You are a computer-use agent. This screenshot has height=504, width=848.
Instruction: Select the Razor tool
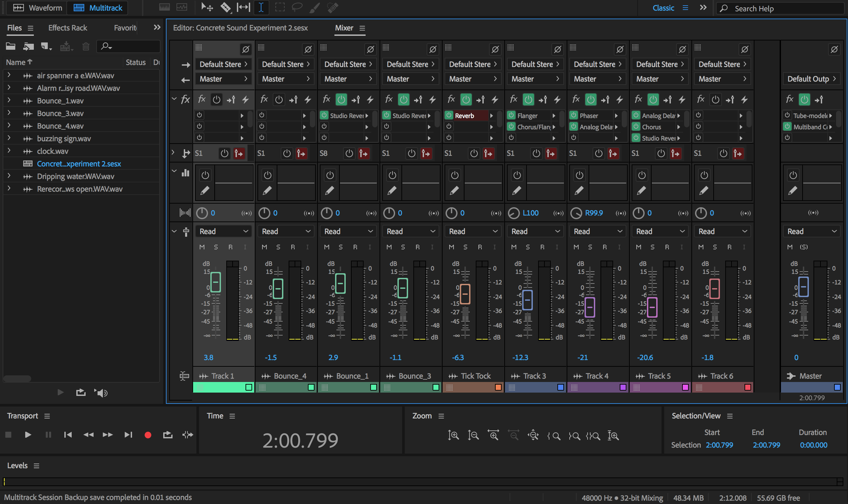225,7
